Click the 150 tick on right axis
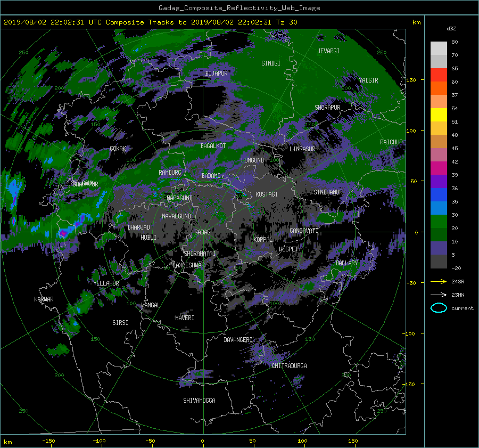 click(411, 80)
